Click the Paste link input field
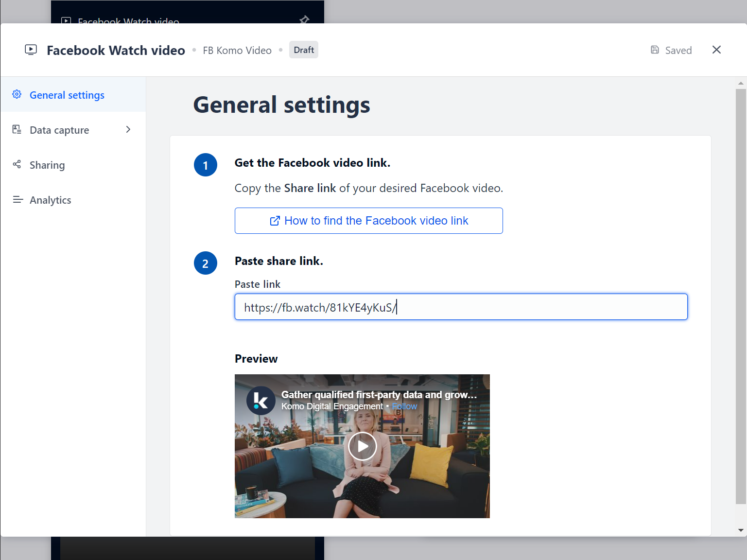Image resolution: width=747 pixels, height=560 pixels. 461,307
